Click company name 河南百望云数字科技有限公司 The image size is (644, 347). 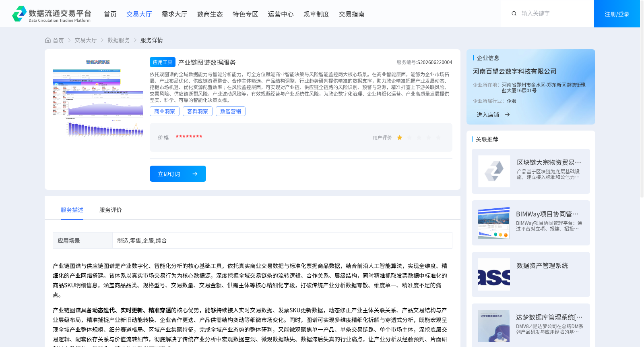click(514, 71)
